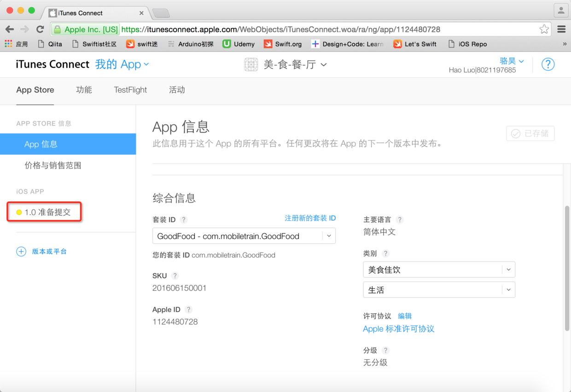The height and width of the screenshot is (392, 571).
Task: Open the iOS Repo bookmark
Action: click(467, 44)
